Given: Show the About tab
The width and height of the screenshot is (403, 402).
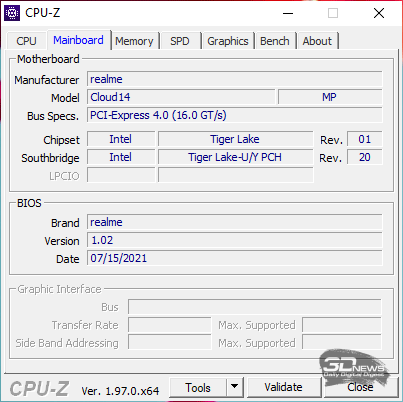Looking at the screenshot, I should coord(317,41).
